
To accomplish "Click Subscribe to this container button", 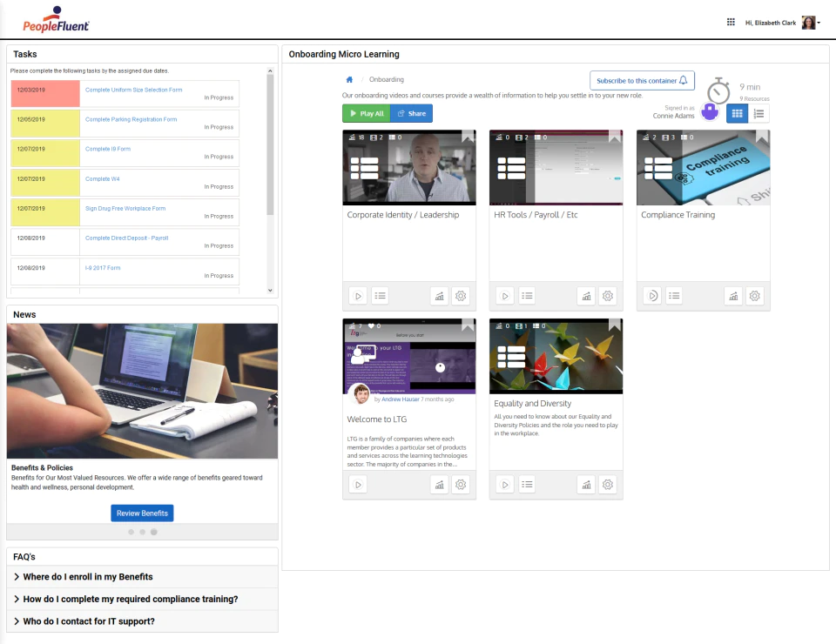I will pyautogui.click(x=642, y=80).
